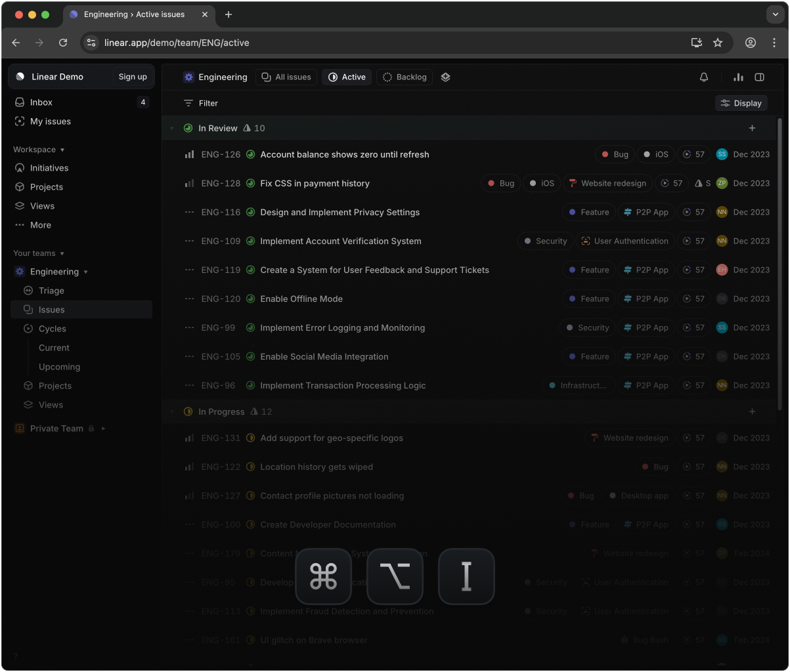The width and height of the screenshot is (790, 672).
Task: Toggle the right side panel icon
Action: click(x=759, y=77)
